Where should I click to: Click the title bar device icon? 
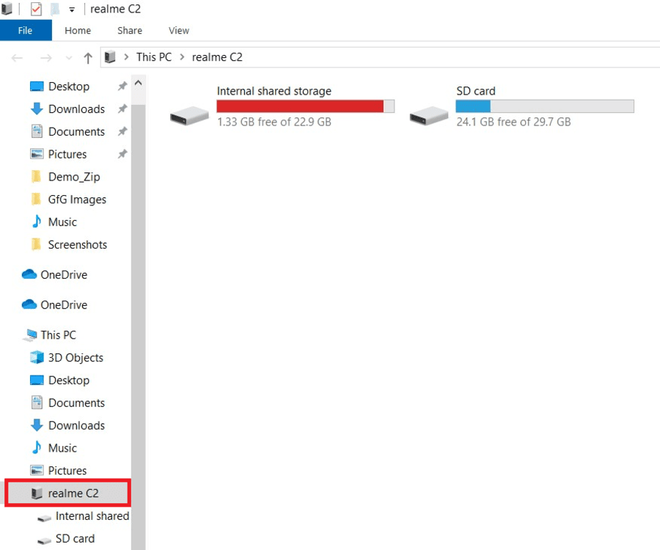[x=6, y=9]
